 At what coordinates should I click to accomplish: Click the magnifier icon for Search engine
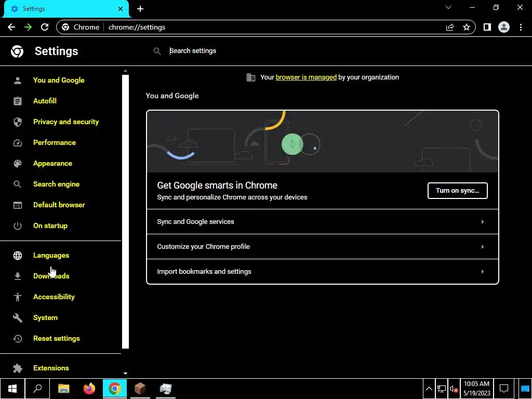(x=18, y=184)
